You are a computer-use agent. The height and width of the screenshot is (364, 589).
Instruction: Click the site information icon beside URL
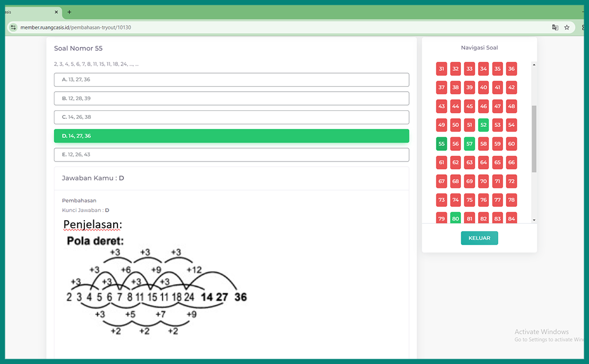point(13,27)
